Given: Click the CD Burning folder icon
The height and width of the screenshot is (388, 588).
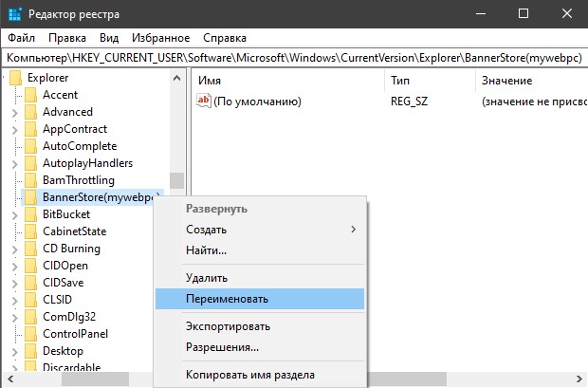Looking at the screenshot, I should pyautogui.click(x=30, y=249).
